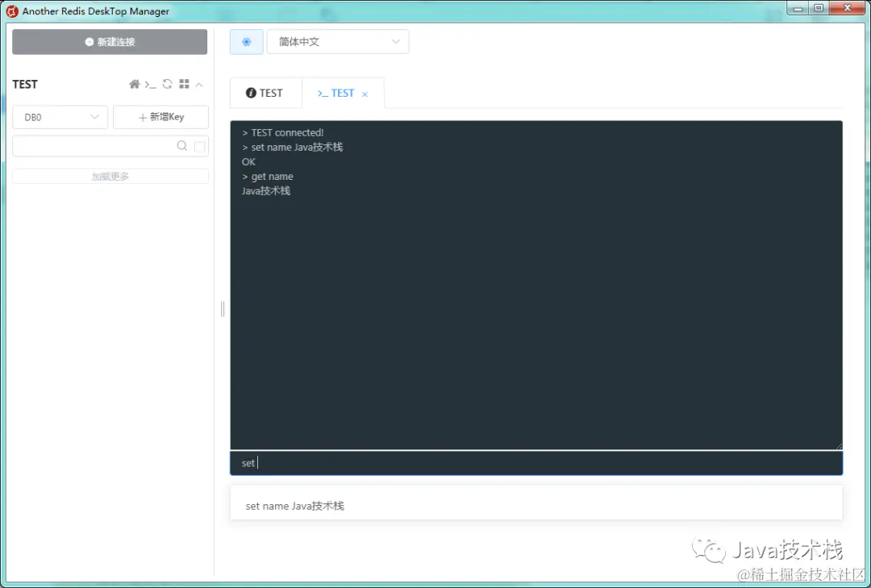Click the search magnifier icon
Viewport: 871px width, 588px height.
click(x=181, y=146)
